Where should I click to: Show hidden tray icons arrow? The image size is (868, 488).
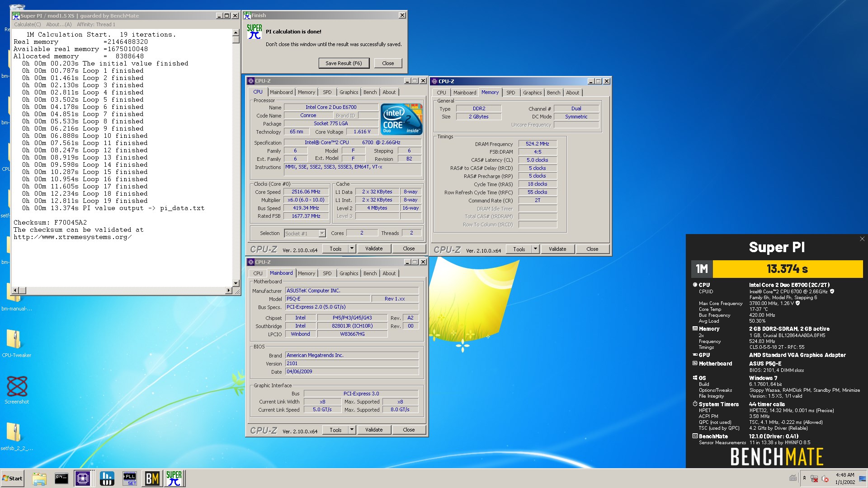[804, 478]
